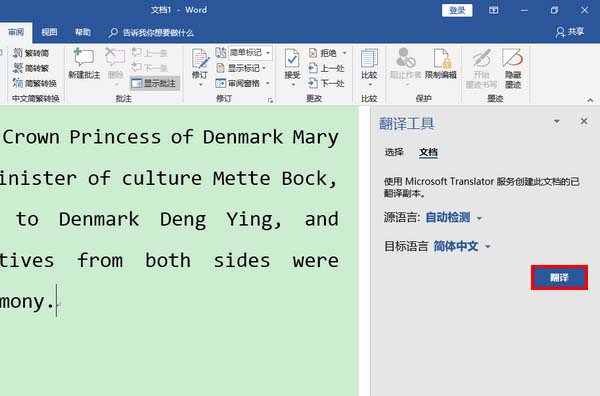Click the 拒绝 reject change button
The width and height of the screenshot is (600, 396).
coord(323,53)
